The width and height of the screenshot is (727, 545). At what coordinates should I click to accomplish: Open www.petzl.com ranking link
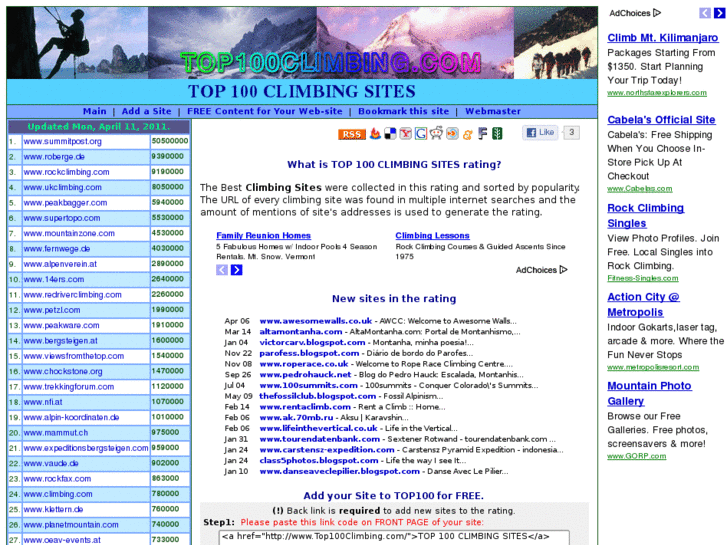click(x=52, y=310)
